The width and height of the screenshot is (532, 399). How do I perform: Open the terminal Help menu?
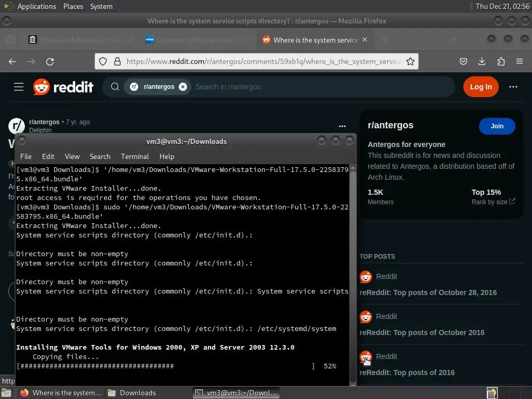[167, 156]
